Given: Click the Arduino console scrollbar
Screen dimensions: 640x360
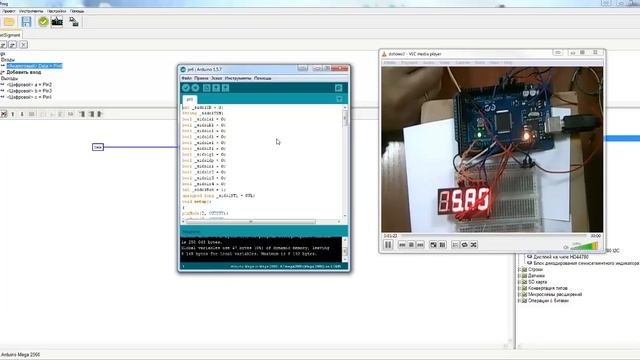Looking at the screenshot, I should click(x=345, y=249).
